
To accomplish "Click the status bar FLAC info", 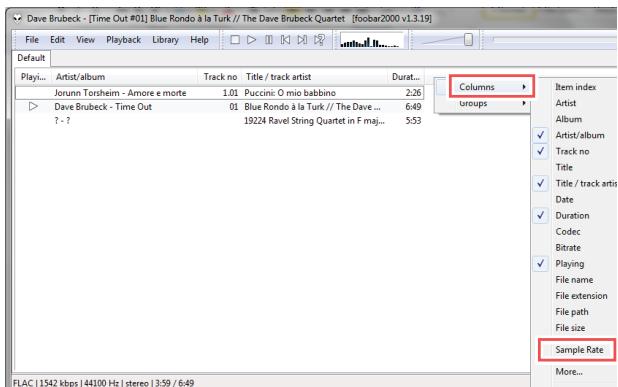I will [x=103, y=383].
